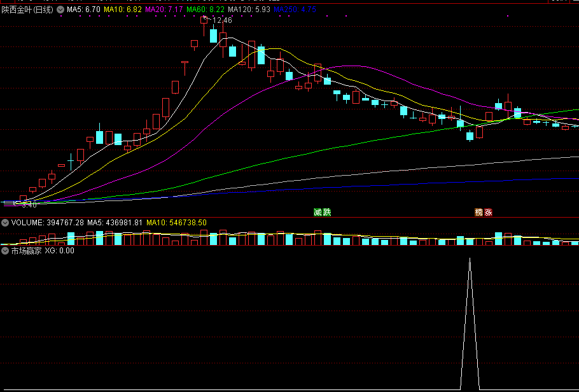
Task: Open the dropdown beside 陕西金叶(日线) title
Action: (60, 10)
